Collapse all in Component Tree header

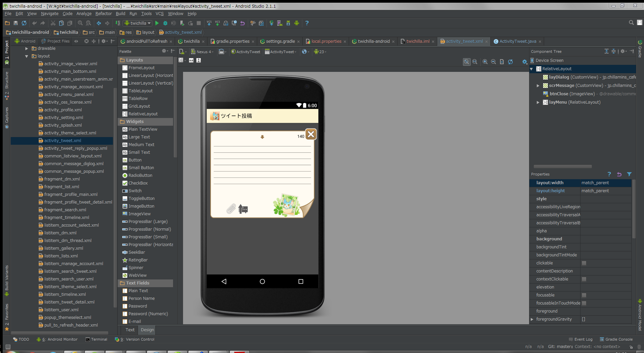click(x=614, y=51)
